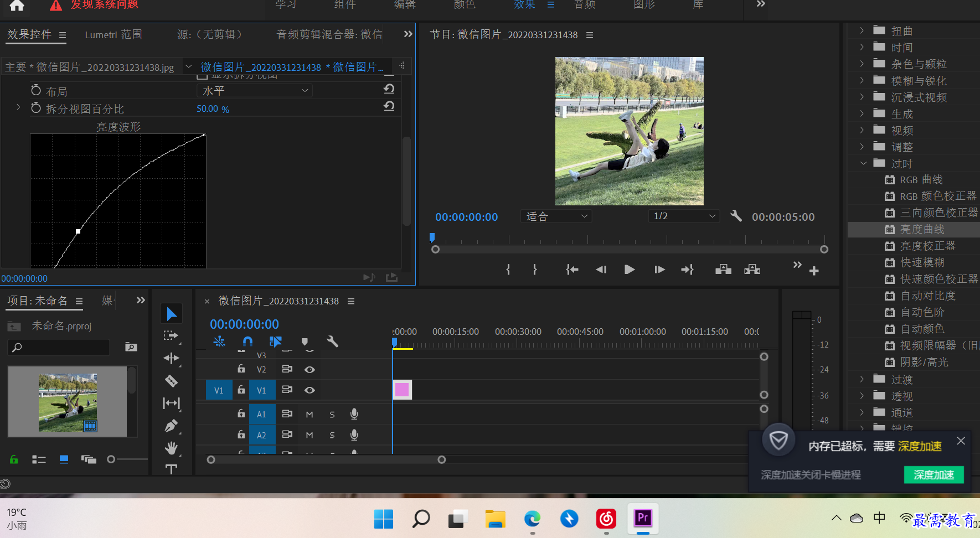This screenshot has width=980, height=538.
Task: Click Mark In brace icon
Action: point(508,270)
